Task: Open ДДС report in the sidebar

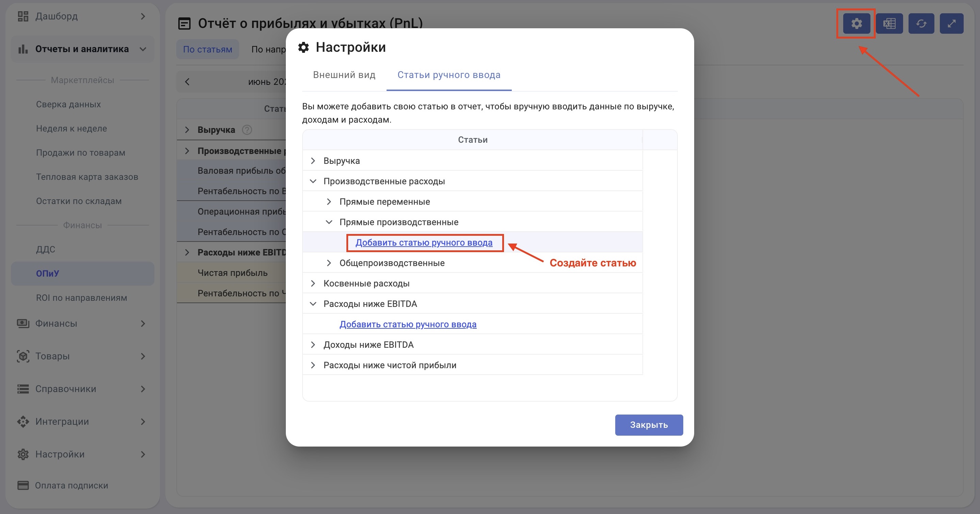Action: pyautogui.click(x=46, y=249)
